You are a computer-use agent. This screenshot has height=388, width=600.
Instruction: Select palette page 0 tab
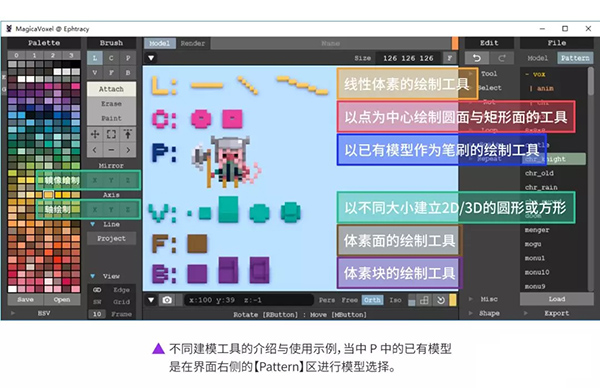pyautogui.click(x=16, y=55)
